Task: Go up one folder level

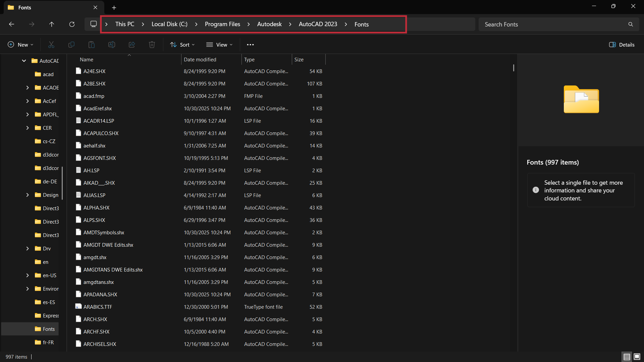Action: [52, 24]
